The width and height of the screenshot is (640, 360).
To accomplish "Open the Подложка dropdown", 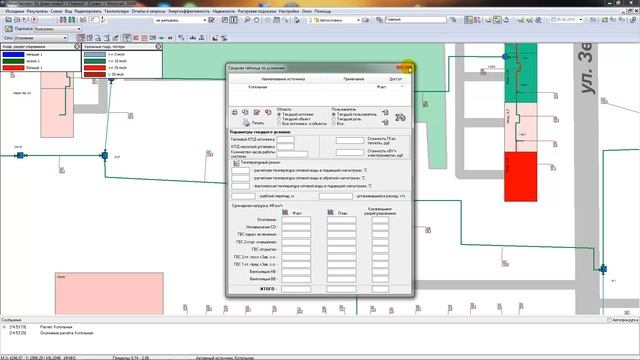I will pyautogui.click(x=58, y=29).
